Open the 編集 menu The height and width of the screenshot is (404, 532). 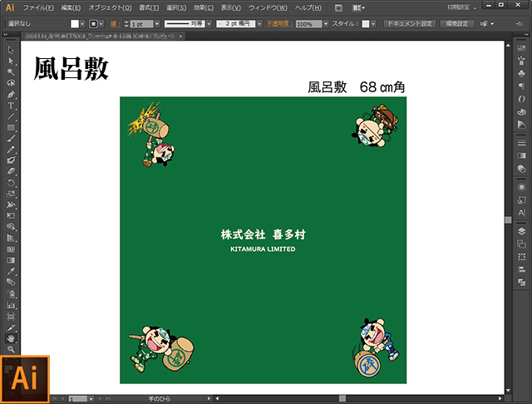coord(71,7)
